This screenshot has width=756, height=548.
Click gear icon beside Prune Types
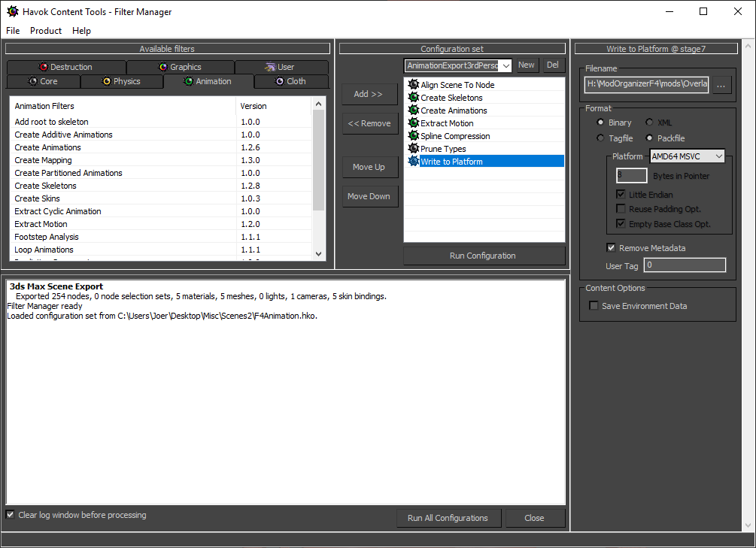tap(413, 148)
